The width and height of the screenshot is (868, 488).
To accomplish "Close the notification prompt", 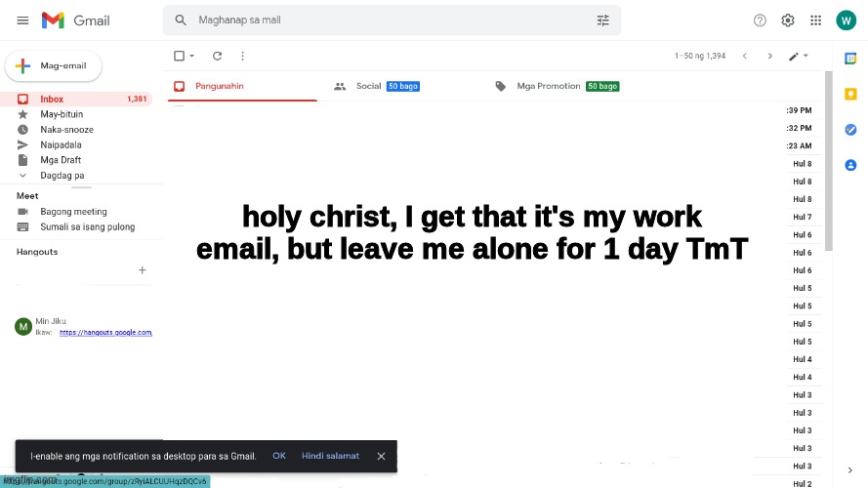I will [x=381, y=456].
